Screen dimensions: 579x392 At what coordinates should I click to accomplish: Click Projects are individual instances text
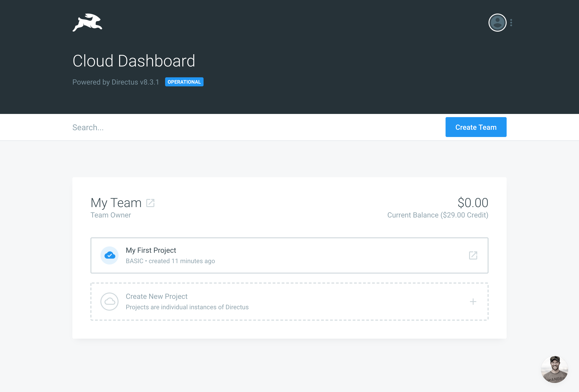(187, 307)
